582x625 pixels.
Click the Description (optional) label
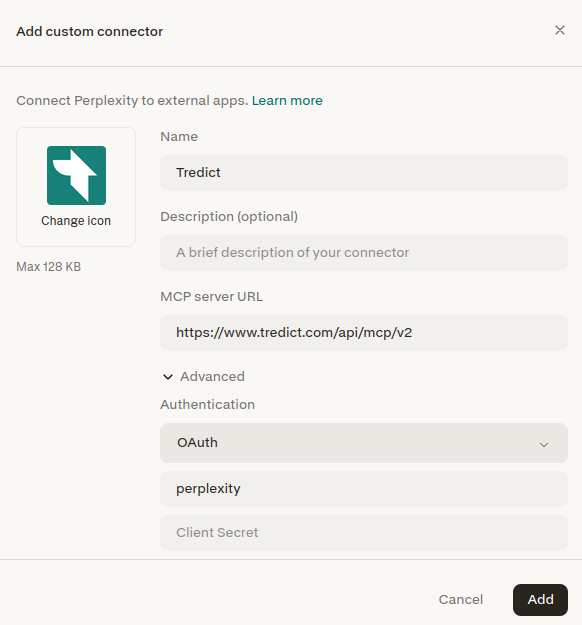click(x=229, y=216)
